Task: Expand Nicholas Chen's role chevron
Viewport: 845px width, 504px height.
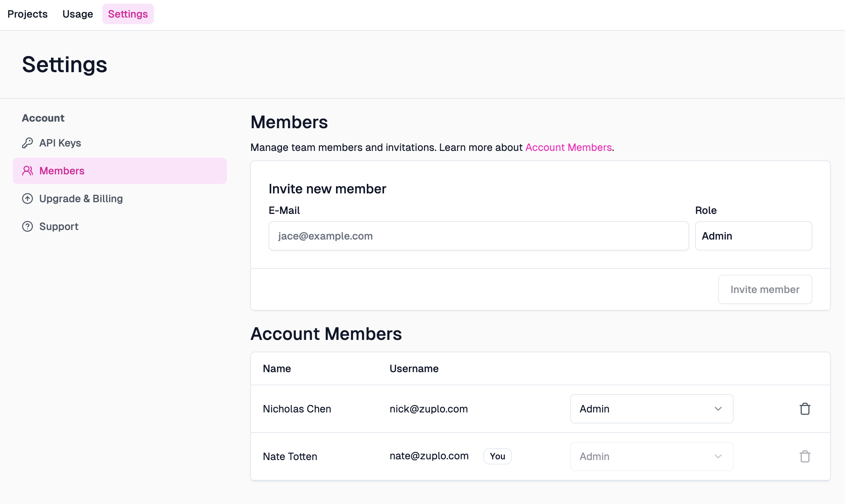Action: coord(718,409)
